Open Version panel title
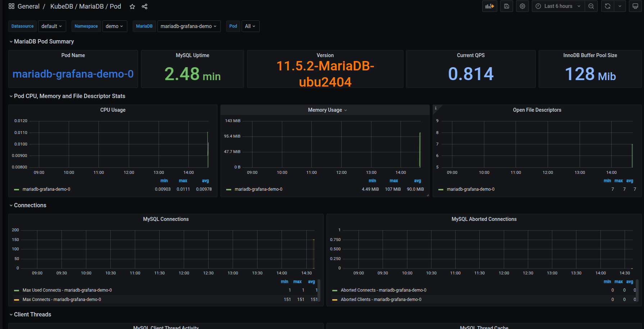Viewport: 644px width, 329px height. tap(325, 55)
